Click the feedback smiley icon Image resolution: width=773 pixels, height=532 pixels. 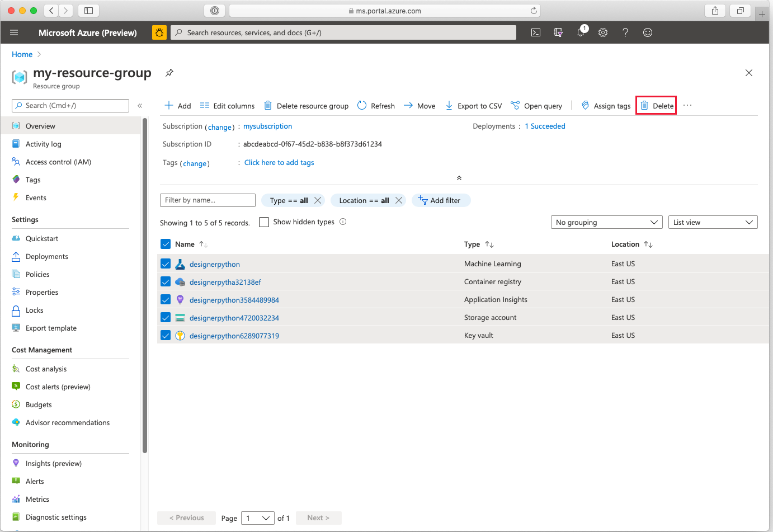648,32
